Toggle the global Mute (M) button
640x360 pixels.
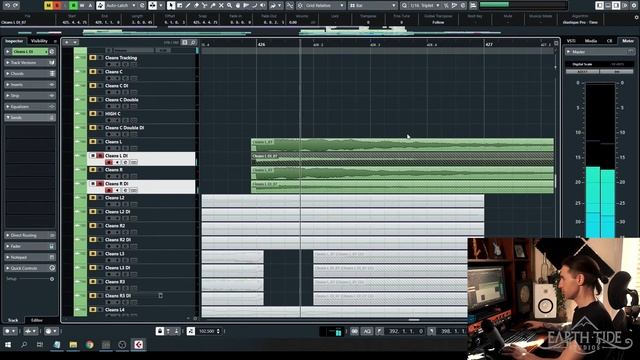pos(48,5)
